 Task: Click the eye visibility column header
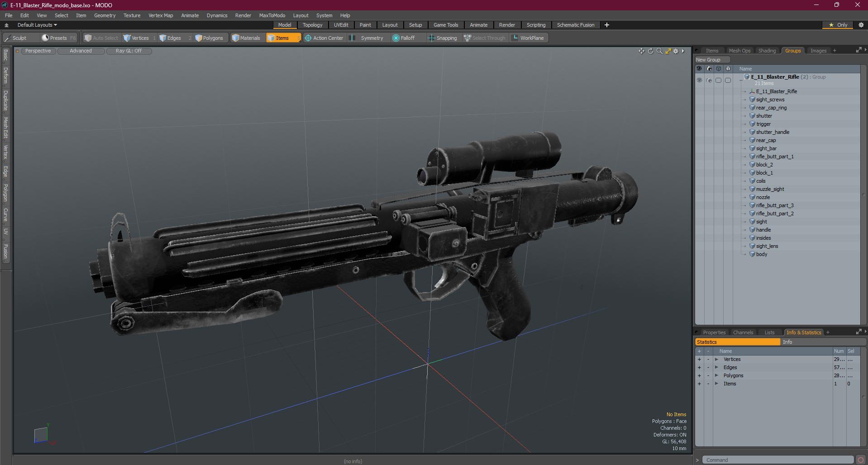(699, 69)
